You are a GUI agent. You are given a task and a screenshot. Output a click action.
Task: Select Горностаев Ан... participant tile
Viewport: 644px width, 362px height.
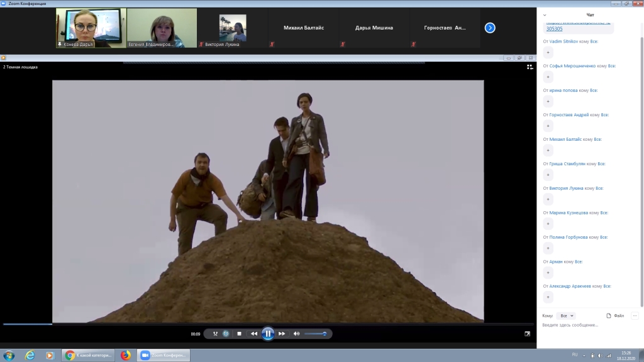[x=445, y=28]
